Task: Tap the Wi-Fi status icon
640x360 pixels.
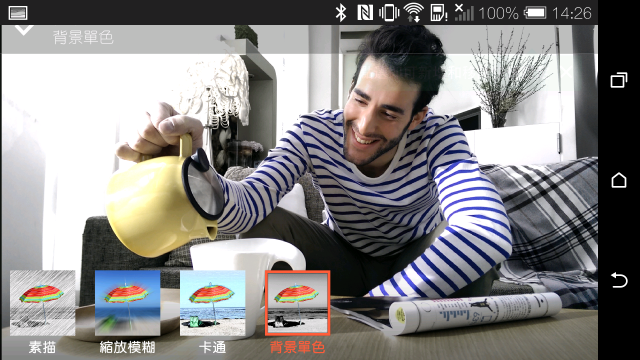Action: point(413,13)
